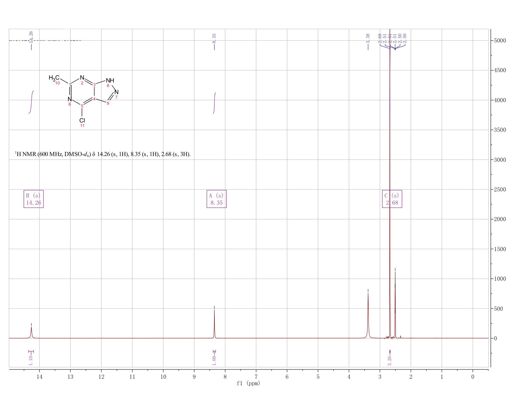Screen dimensions: 532x411
Task: Click red atom number 11 below Cl
Action: pyautogui.click(x=82, y=126)
